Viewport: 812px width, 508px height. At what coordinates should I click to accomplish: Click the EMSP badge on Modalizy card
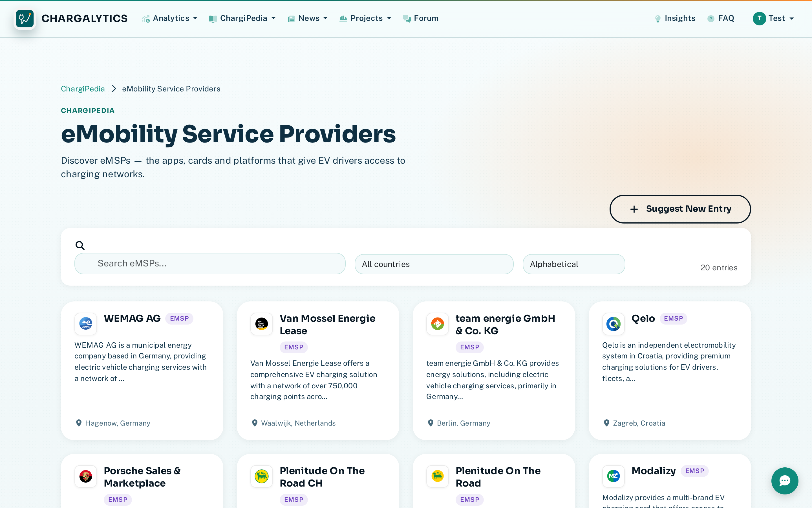(694, 471)
